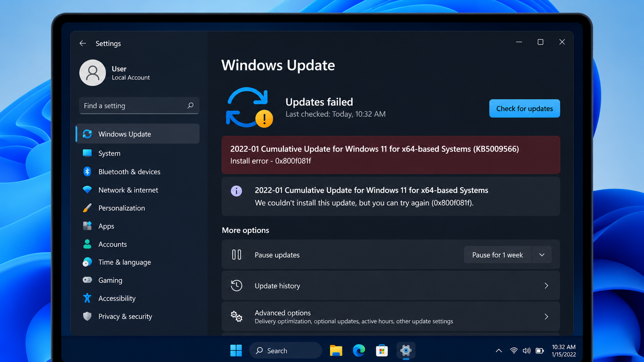Click 'We couldn't install this update' message

click(x=364, y=203)
